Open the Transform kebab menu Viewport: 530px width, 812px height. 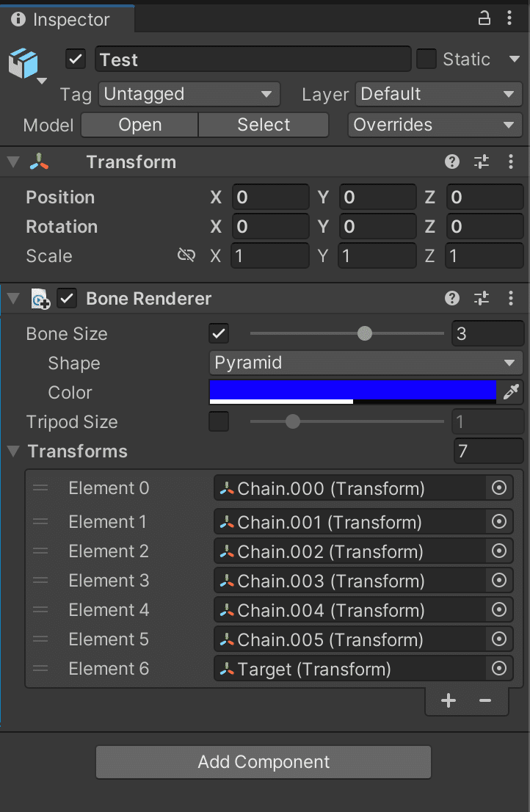pyautogui.click(x=511, y=162)
